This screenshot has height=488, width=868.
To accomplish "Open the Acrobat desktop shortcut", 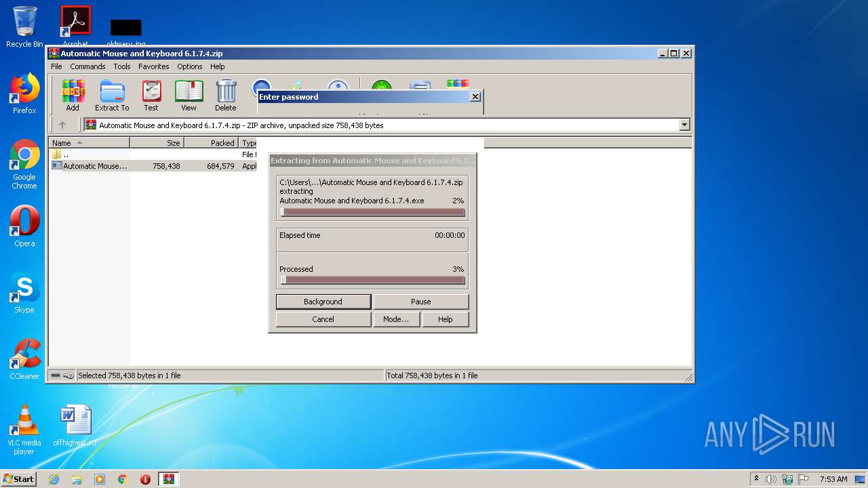I will coord(75,26).
